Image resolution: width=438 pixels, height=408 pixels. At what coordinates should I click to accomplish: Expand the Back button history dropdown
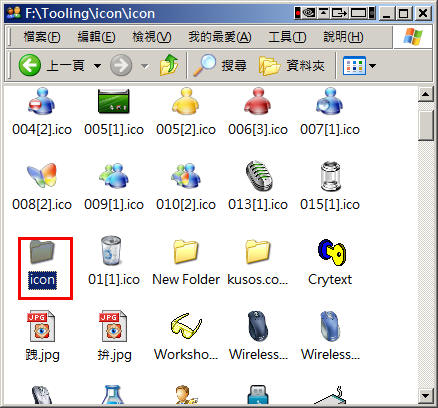coord(97,66)
